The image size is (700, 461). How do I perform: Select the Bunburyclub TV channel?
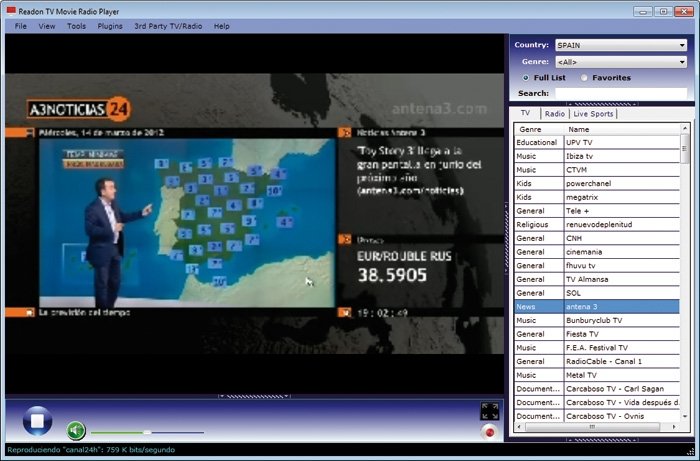click(596, 320)
